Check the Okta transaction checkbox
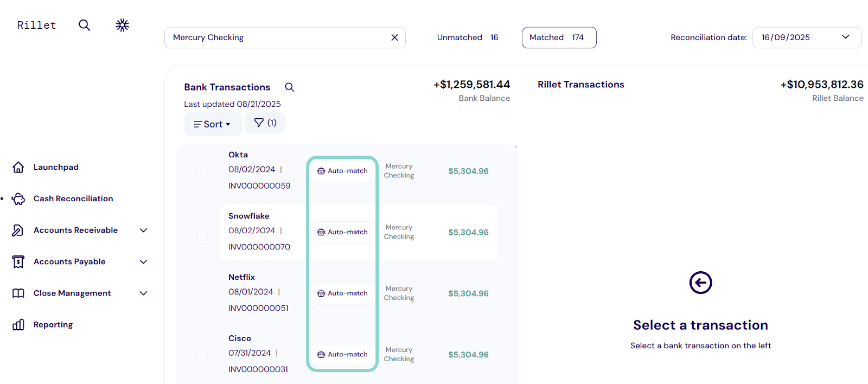 click(202, 174)
